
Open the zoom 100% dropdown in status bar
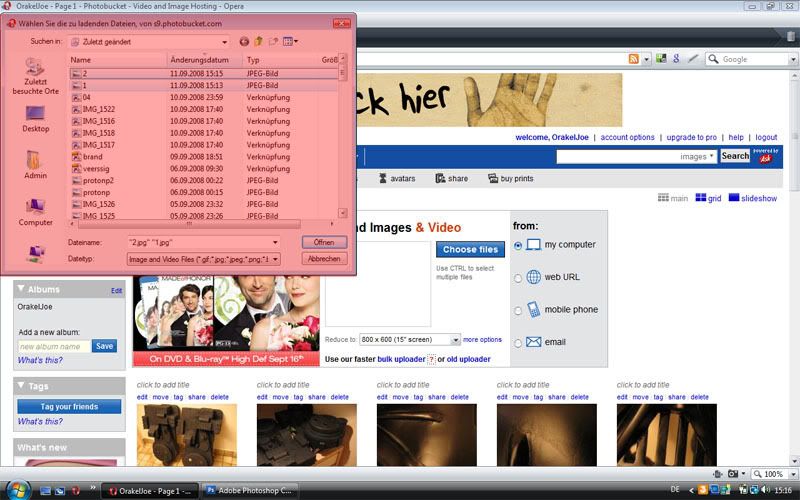click(793, 474)
